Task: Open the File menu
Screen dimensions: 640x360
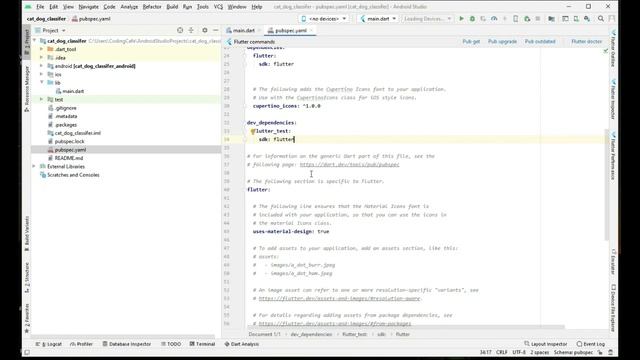Action: (x=40, y=7)
